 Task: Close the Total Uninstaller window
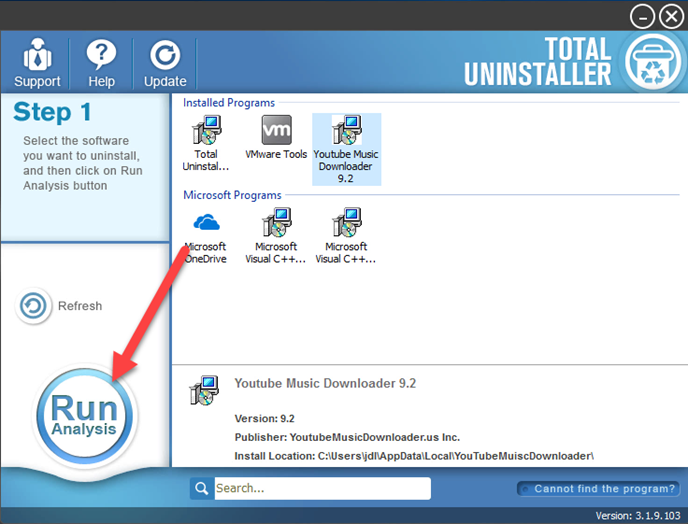(671, 16)
